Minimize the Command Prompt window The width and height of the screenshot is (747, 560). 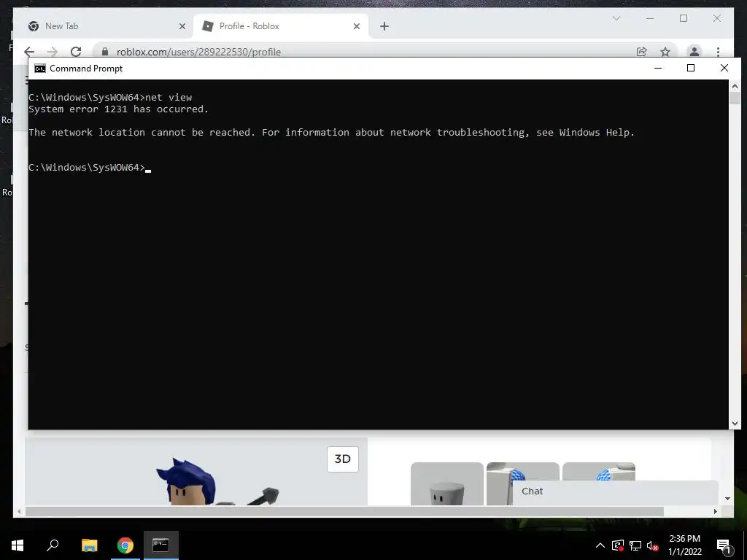pyautogui.click(x=658, y=68)
